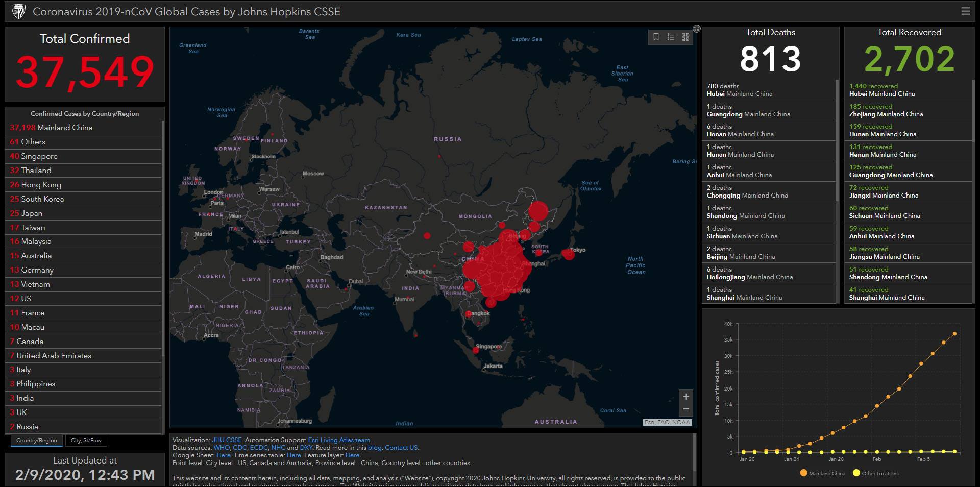Click the scrollbar of the country list
The height and width of the screenshot is (487, 980).
[163, 237]
